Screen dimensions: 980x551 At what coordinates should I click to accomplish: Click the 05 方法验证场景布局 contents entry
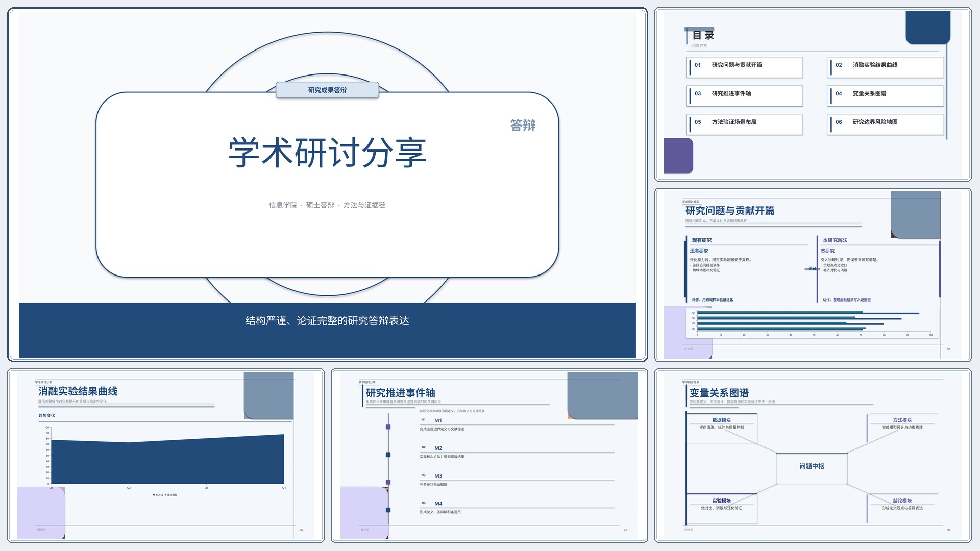745,124
